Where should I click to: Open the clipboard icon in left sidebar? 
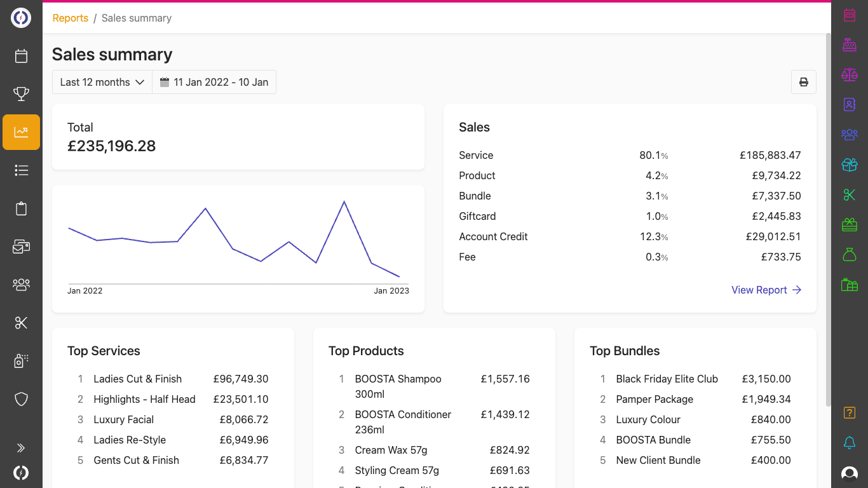[x=21, y=208]
